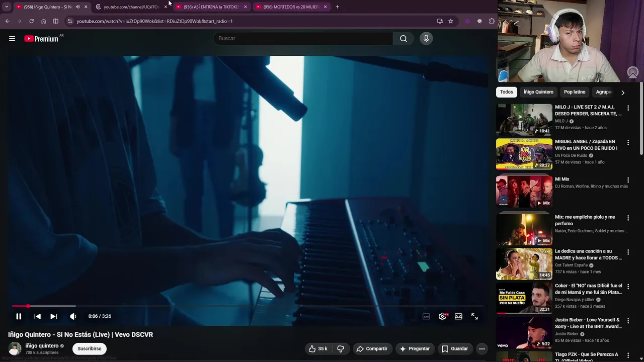
Task: Click the install app icon in address bar
Action: [x=440, y=21]
